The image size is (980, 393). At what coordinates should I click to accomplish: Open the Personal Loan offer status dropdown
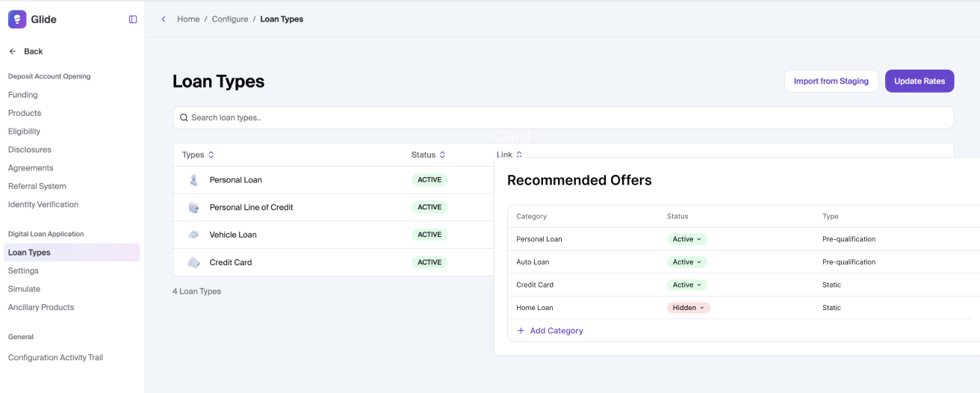(x=686, y=239)
